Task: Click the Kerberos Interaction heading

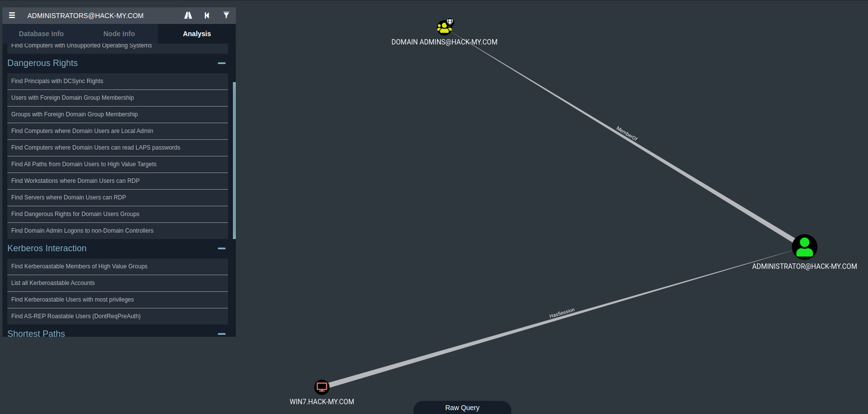Action: coord(47,248)
